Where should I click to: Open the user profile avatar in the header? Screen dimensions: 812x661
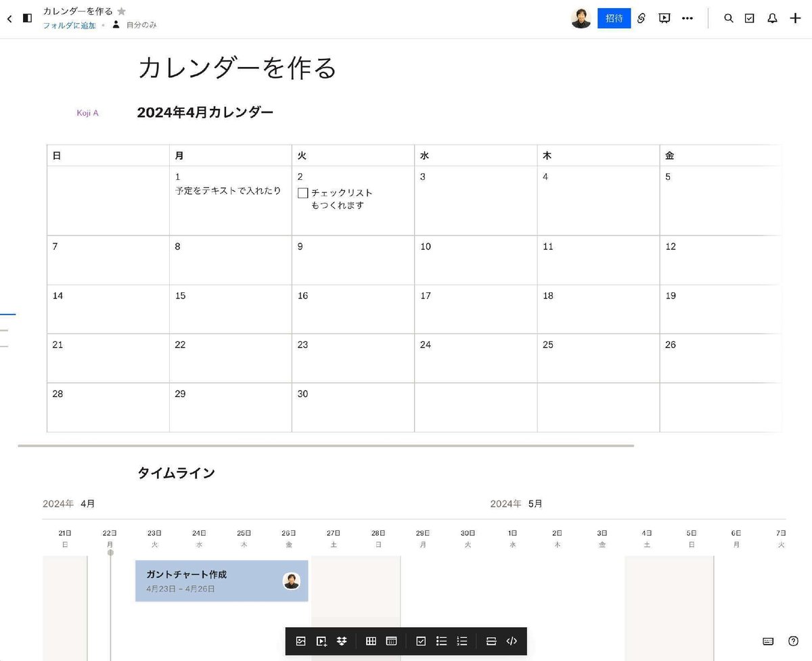[x=581, y=18]
